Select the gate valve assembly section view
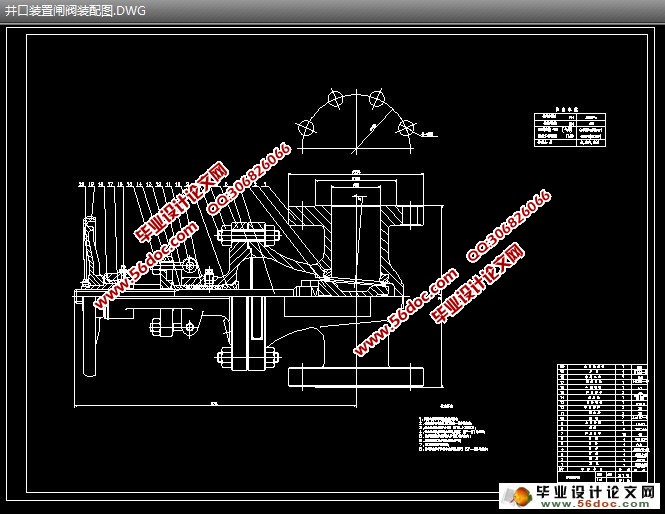Screen dimensions: 665x514 click(259, 280)
